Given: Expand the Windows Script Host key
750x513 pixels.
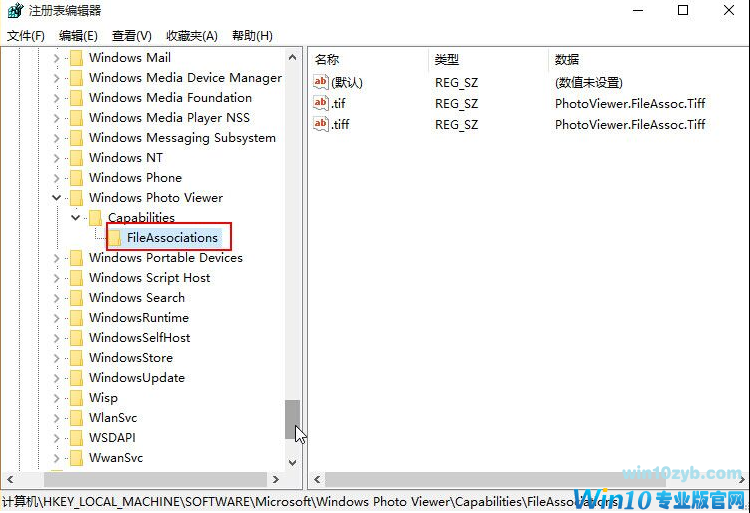Looking at the screenshot, I should click(56, 278).
